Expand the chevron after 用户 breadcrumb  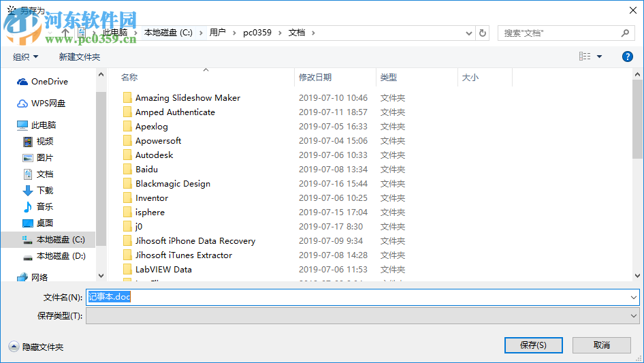[234, 33]
